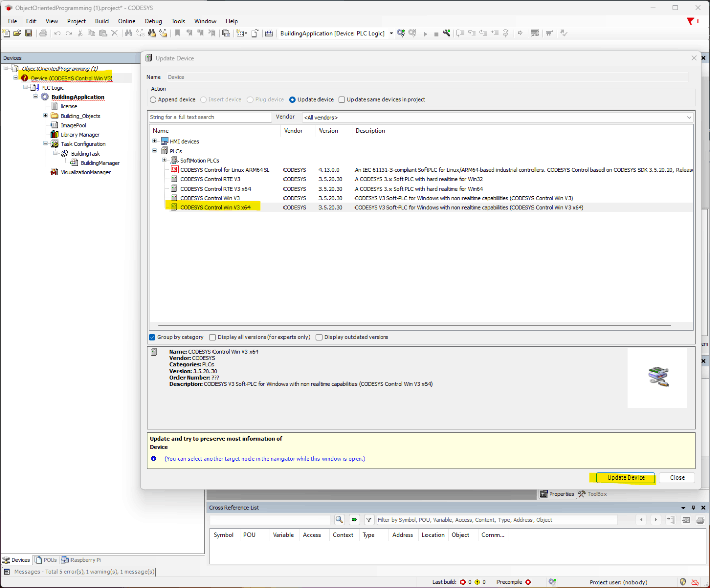Expand the Building_Objects folder
Image resolution: width=710 pixels, height=588 pixels.
[x=45, y=116]
